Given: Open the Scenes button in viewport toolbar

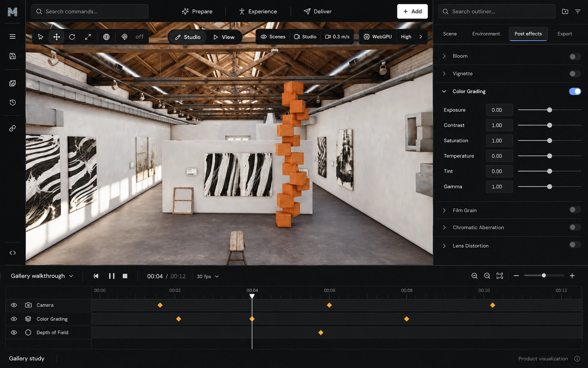Looking at the screenshot, I should (273, 37).
